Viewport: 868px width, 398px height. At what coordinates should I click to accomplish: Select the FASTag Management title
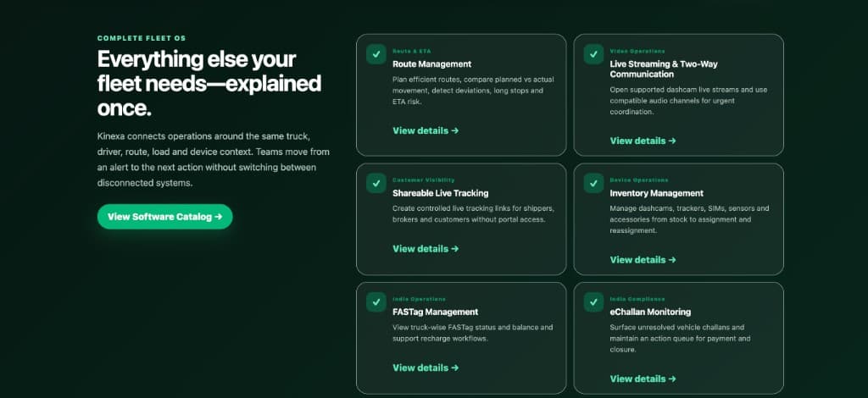pos(435,312)
